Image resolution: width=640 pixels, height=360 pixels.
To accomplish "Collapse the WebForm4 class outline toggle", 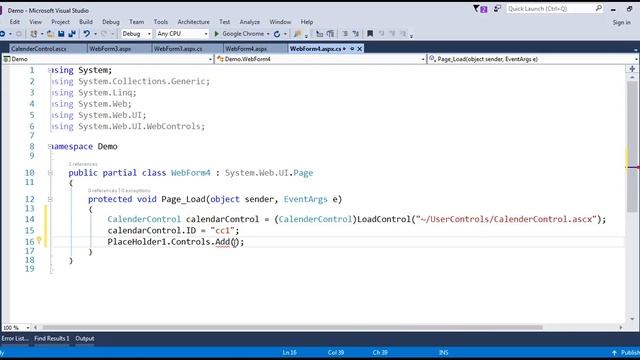I will pyautogui.click(x=50, y=173).
